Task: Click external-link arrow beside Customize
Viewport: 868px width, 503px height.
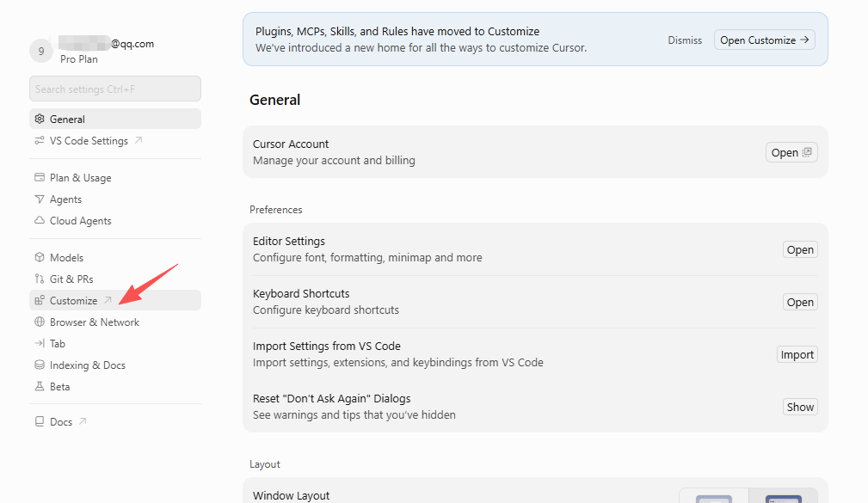Action: tap(108, 300)
